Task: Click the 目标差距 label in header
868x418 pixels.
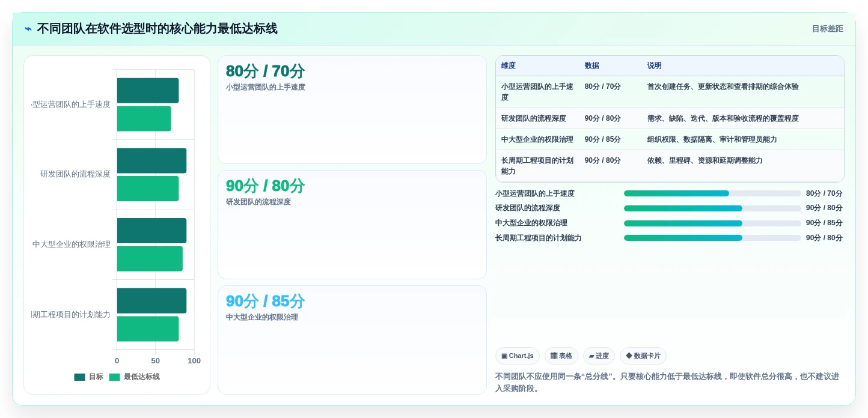Action: [x=827, y=29]
